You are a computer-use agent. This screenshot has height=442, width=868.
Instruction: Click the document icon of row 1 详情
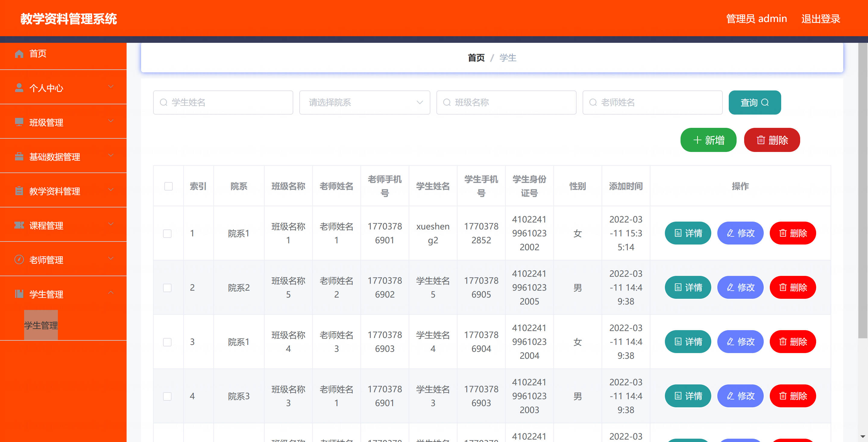[x=678, y=233]
